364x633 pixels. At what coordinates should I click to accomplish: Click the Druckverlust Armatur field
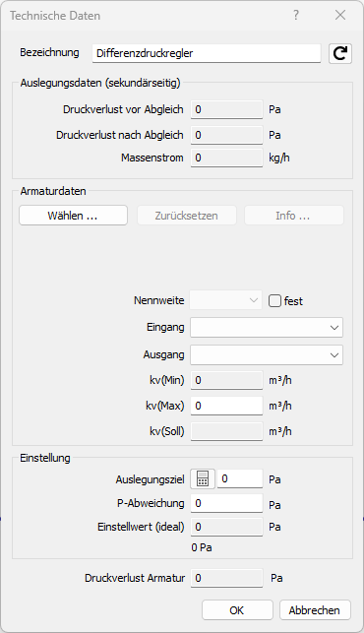pos(226,578)
